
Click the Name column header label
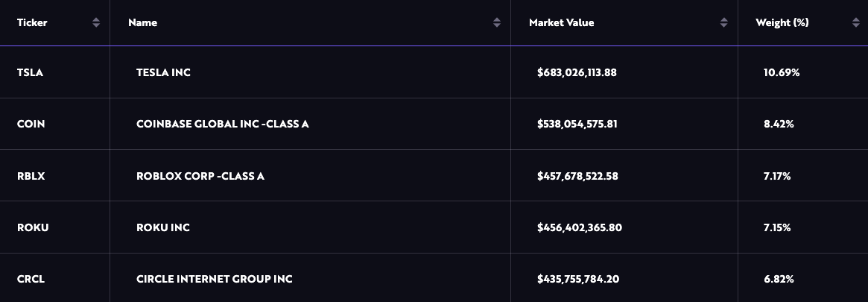pos(142,23)
